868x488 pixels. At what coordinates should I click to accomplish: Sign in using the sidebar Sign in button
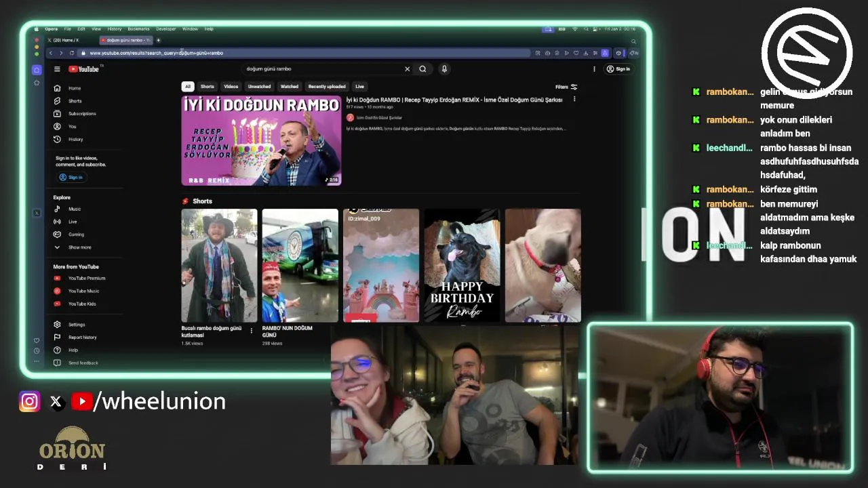71,178
